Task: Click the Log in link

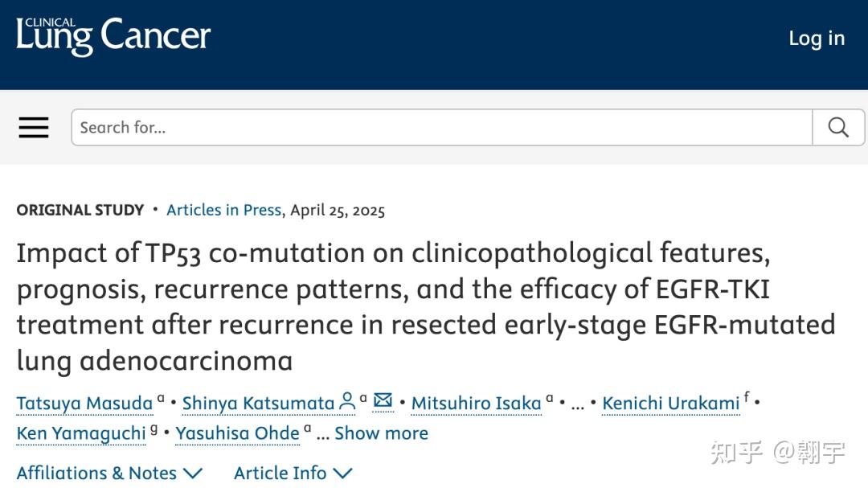Action: pos(817,38)
